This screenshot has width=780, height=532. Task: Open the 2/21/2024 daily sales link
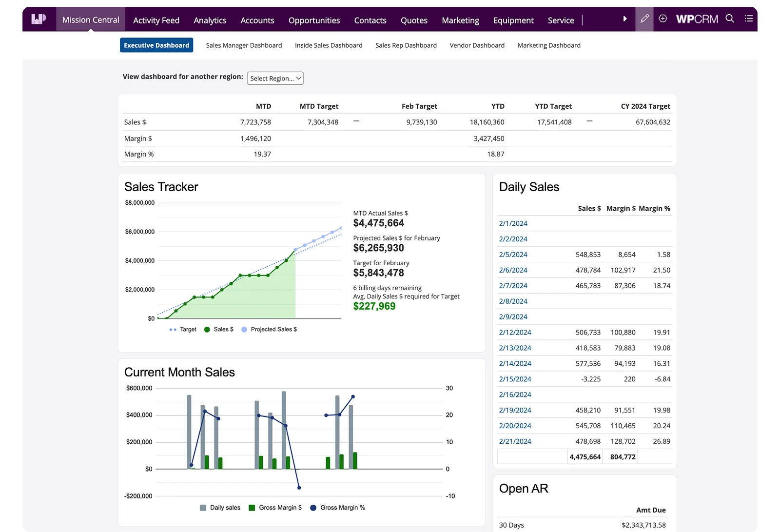[x=515, y=442]
